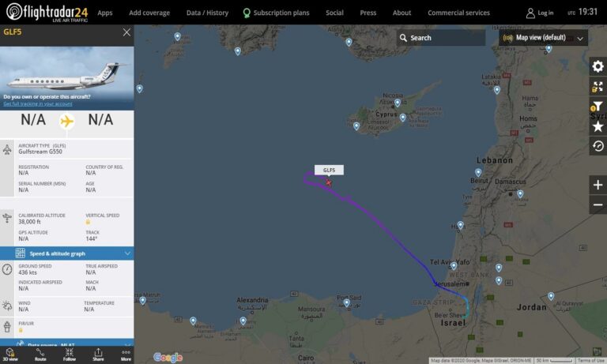Click the Search input field
The width and height of the screenshot is (607, 364).
pyautogui.click(x=441, y=38)
